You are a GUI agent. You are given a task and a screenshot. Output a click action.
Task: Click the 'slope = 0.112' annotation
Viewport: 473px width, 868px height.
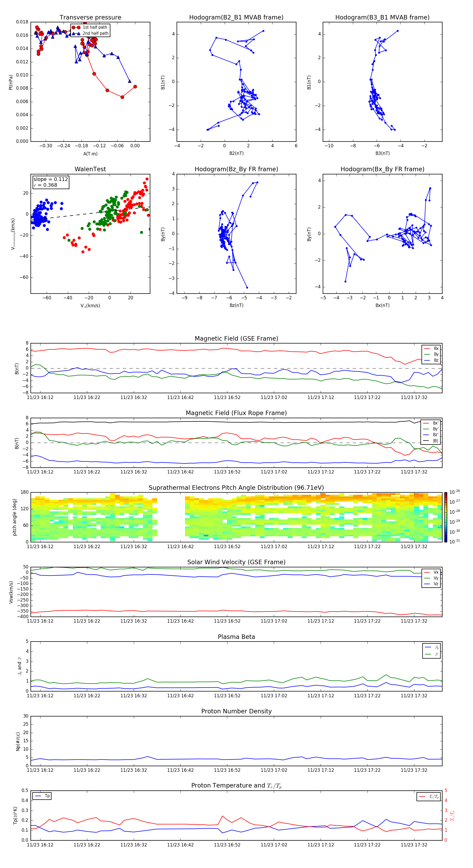tap(50, 179)
